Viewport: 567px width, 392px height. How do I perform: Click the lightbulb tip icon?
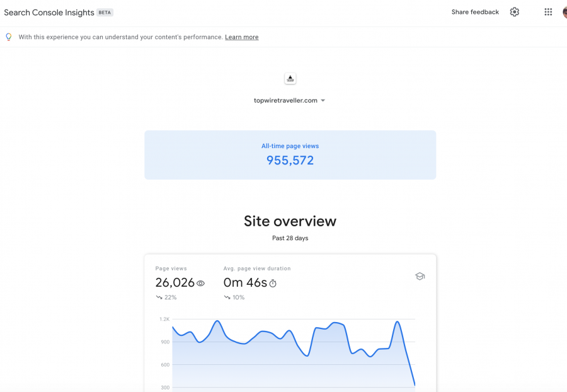(x=9, y=37)
